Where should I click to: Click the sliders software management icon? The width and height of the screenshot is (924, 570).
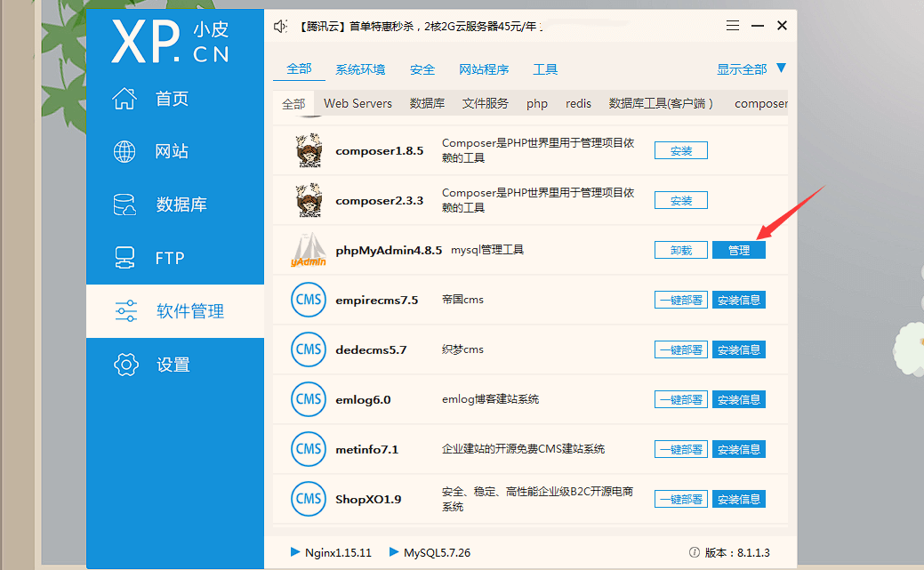point(126,310)
